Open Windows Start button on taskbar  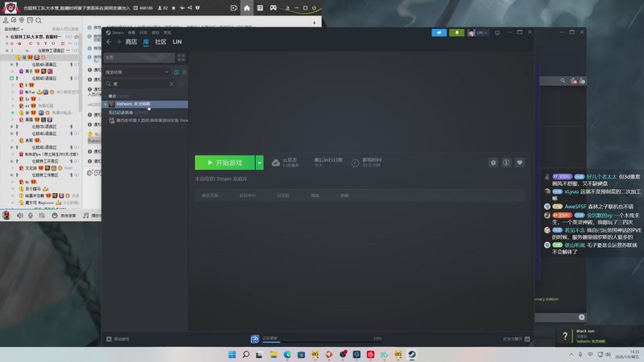coord(232,355)
